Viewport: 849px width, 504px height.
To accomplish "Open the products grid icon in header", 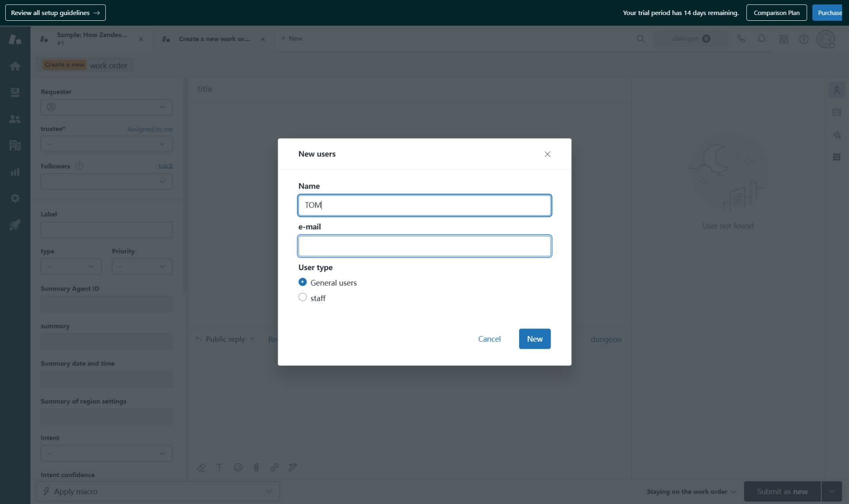I will (x=784, y=39).
